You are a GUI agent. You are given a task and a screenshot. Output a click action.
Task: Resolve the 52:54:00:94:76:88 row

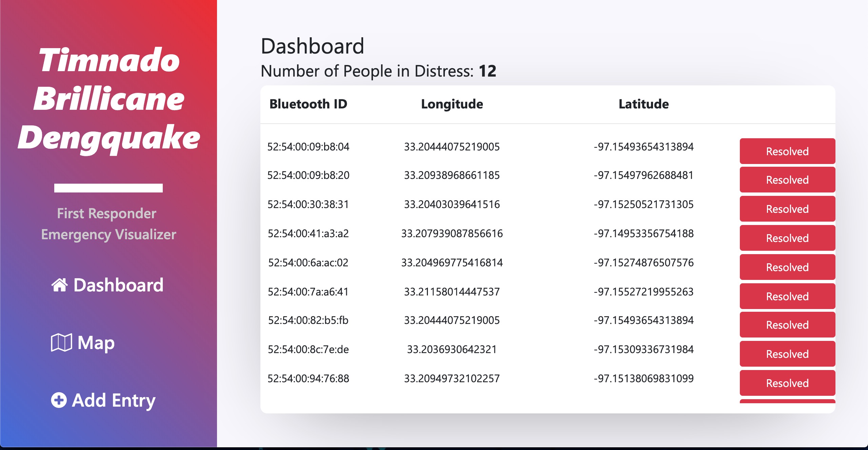[x=787, y=383]
